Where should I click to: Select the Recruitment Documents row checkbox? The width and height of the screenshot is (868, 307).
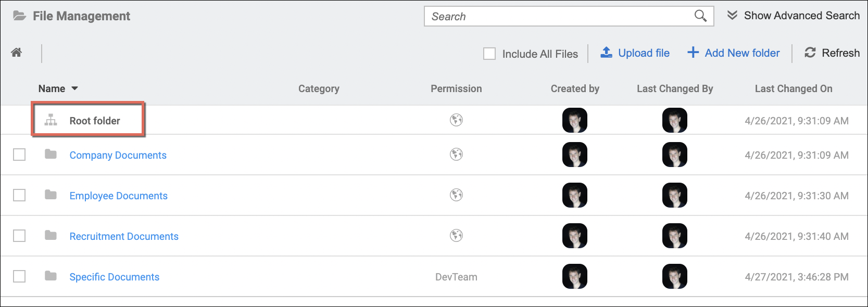pyautogui.click(x=19, y=236)
